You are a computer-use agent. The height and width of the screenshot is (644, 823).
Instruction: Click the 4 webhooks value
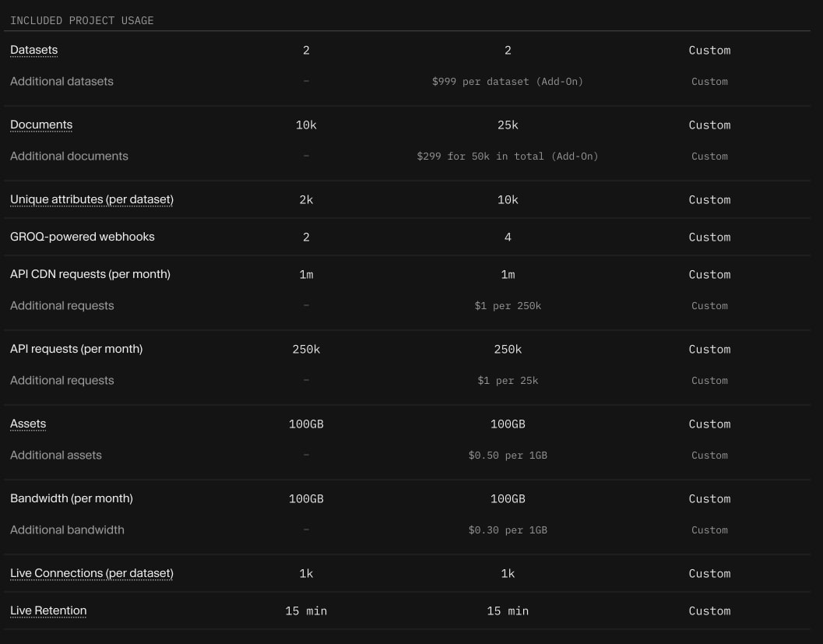tap(508, 238)
